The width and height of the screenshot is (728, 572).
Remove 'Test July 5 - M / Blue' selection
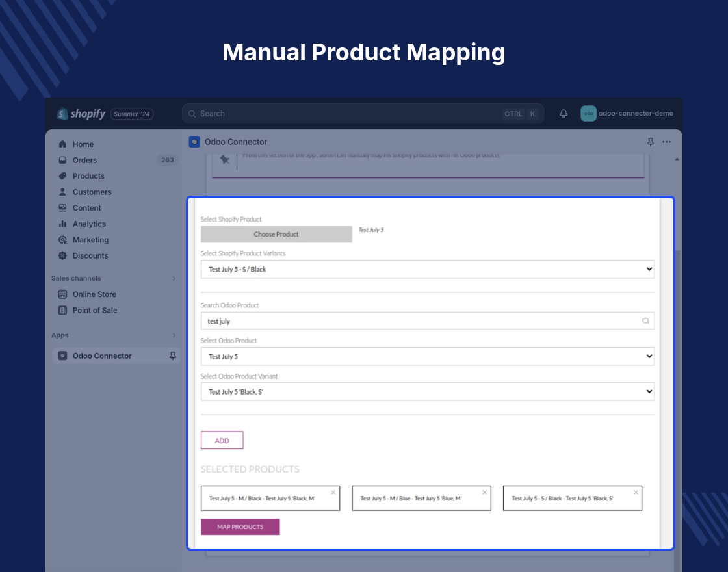coord(485,493)
